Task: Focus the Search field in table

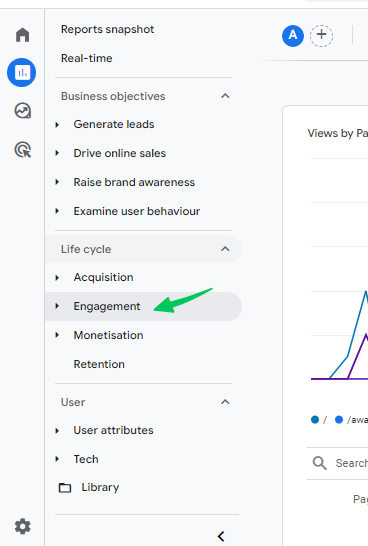Action: (351, 463)
